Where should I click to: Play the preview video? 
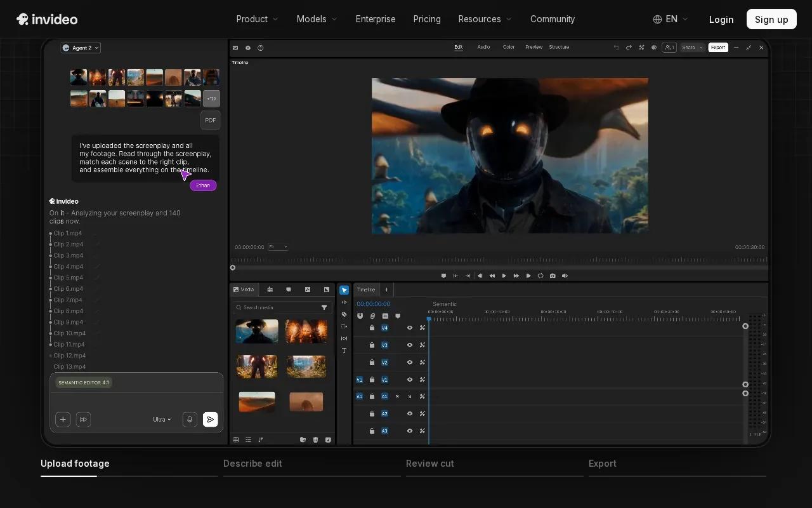pos(504,276)
